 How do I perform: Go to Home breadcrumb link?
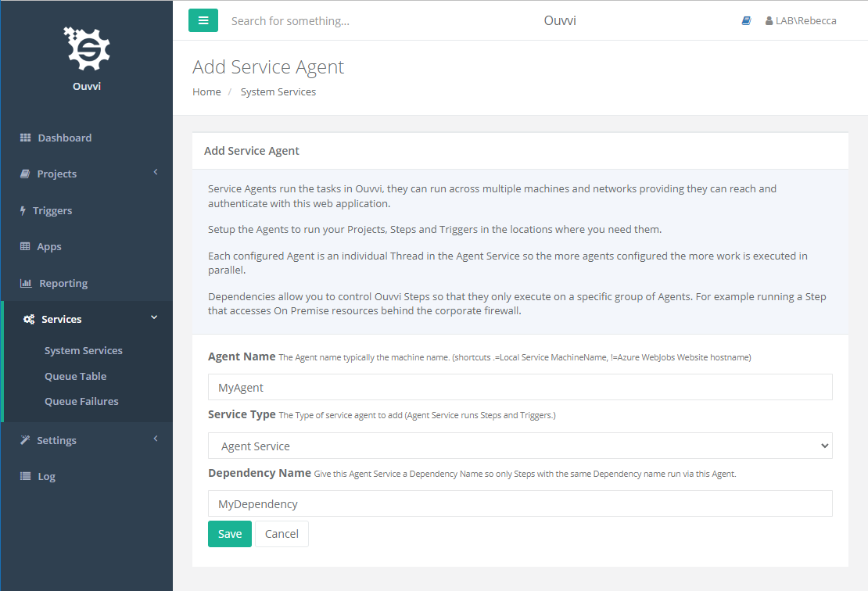[206, 92]
